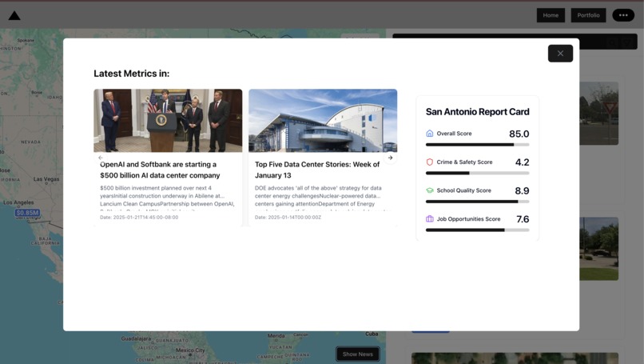Click the Crime & Safety Score progress bar
The width and height of the screenshot is (644, 364).
(477, 173)
